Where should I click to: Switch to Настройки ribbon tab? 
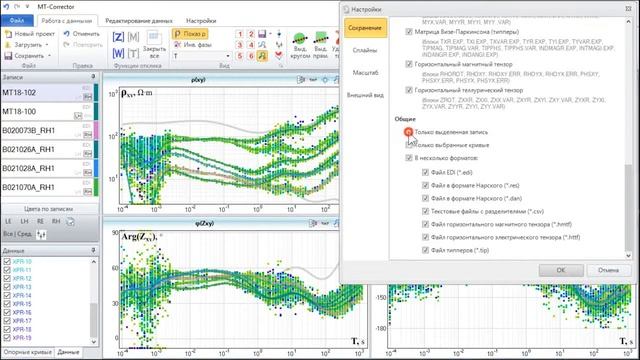coord(201,20)
